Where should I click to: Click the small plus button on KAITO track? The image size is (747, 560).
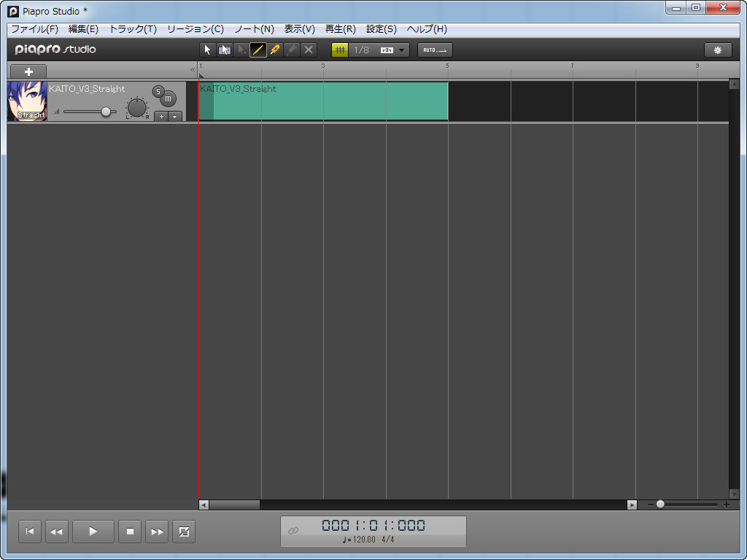click(x=161, y=116)
